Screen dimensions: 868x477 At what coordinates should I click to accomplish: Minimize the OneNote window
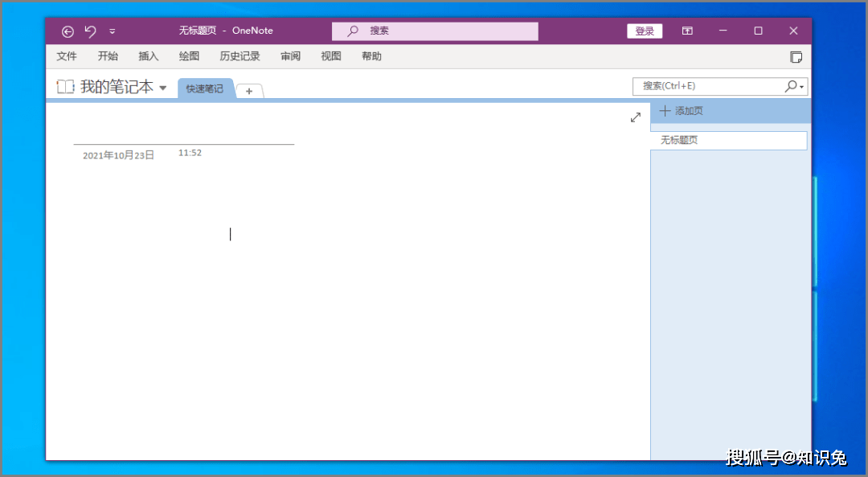723,31
